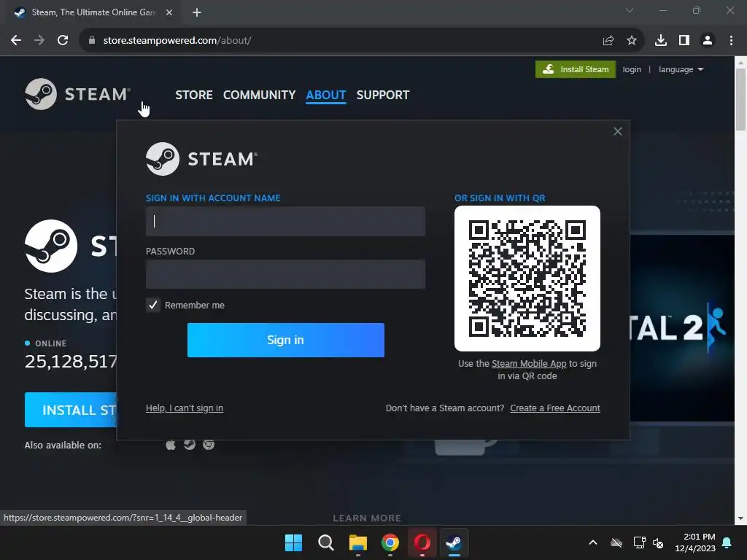Image resolution: width=747 pixels, height=560 pixels.
Task: Open a new browser tab
Action: point(197,13)
